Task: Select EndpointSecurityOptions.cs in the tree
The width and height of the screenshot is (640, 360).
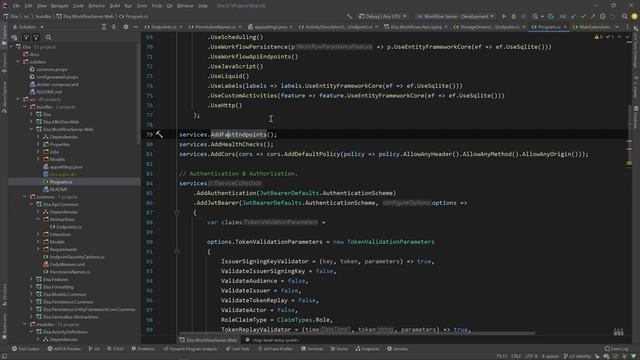Action: point(76,257)
